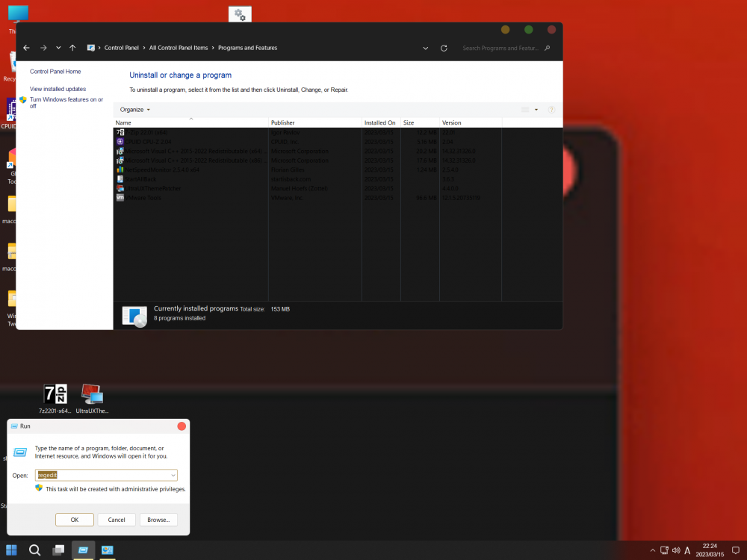747x560 pixels.
Task: Expand the Organize dropdown menu
Action: coord(135,110)
